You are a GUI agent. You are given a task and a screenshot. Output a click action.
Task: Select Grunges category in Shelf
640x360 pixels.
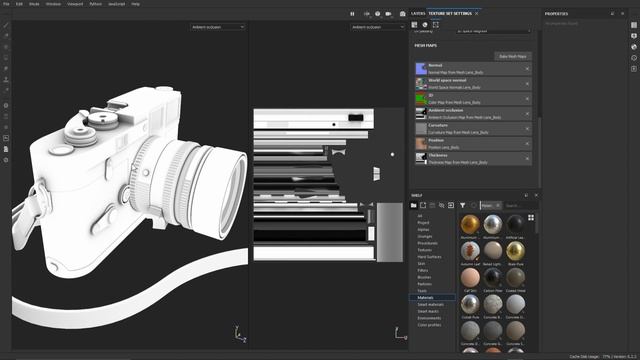pyautogui.click(x=425, y=236)
